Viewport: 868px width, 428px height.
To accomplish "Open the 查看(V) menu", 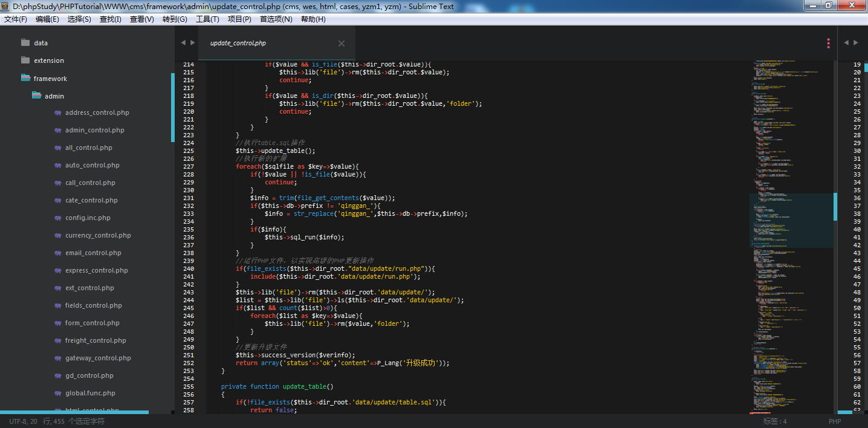I will [x=142, y=19].
